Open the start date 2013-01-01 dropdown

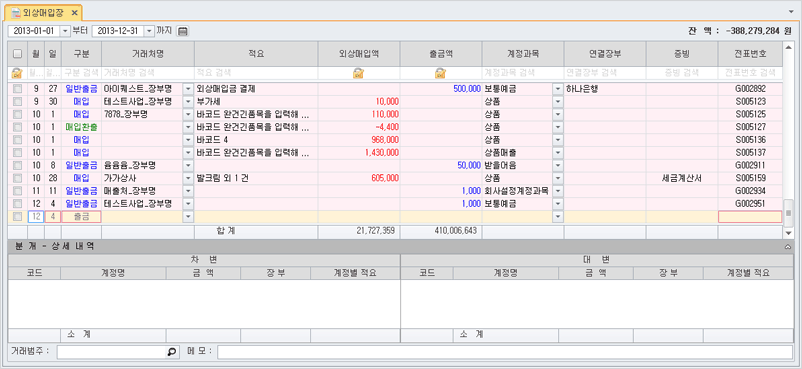pos(65,31)
